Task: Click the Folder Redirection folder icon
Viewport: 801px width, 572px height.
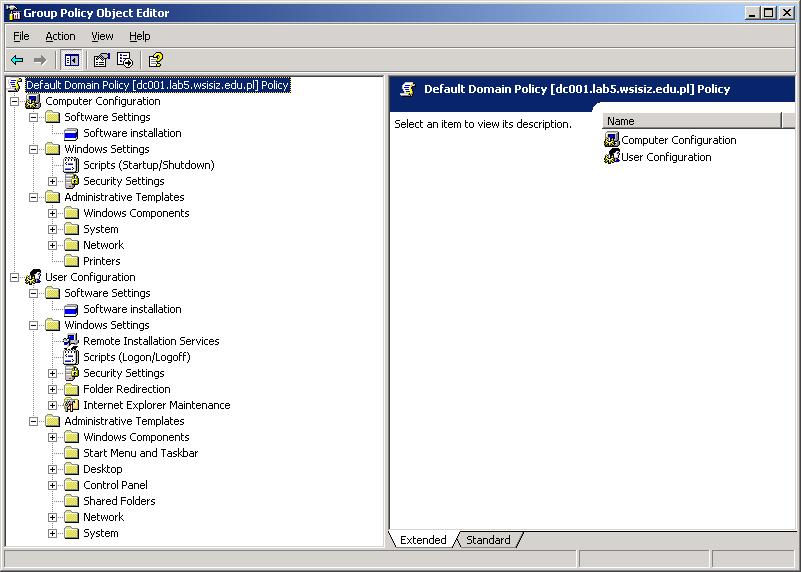Action: tap(71, 389)
